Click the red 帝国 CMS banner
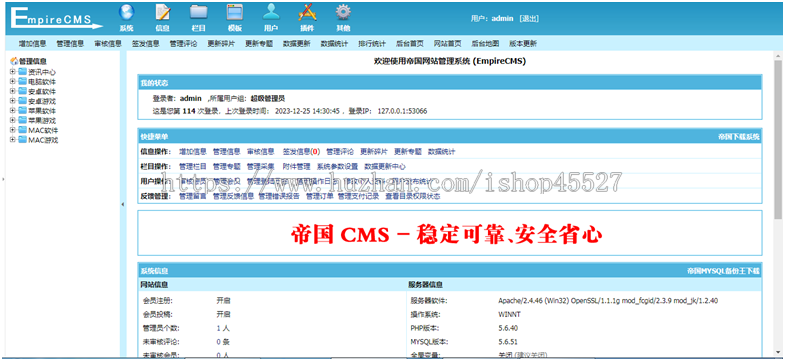 (x=447, y=234)
